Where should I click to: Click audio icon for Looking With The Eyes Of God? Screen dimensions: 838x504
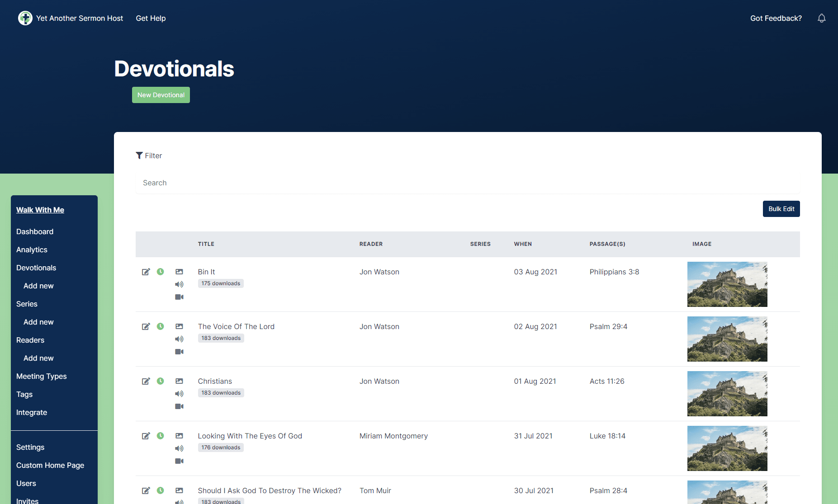[179, 448]
